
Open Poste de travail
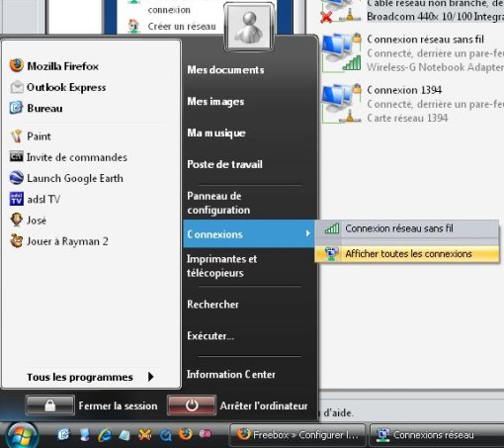pos(224,164)
